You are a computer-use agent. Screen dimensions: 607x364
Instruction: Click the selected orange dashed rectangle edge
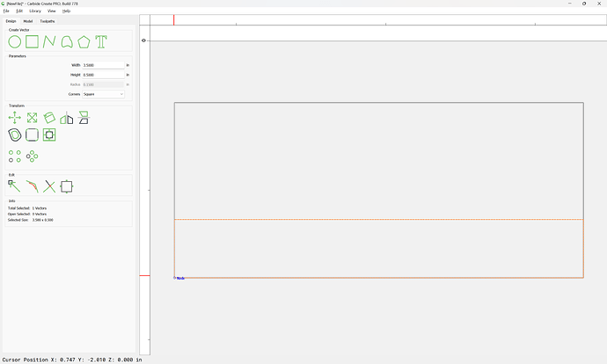(x=378, y=219)
